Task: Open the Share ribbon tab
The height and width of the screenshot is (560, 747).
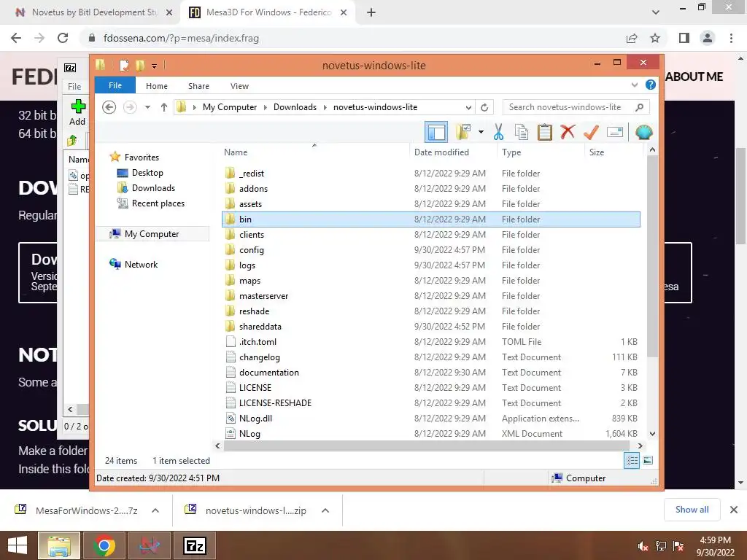Action: pyautogui.click(x=198, y=86)
